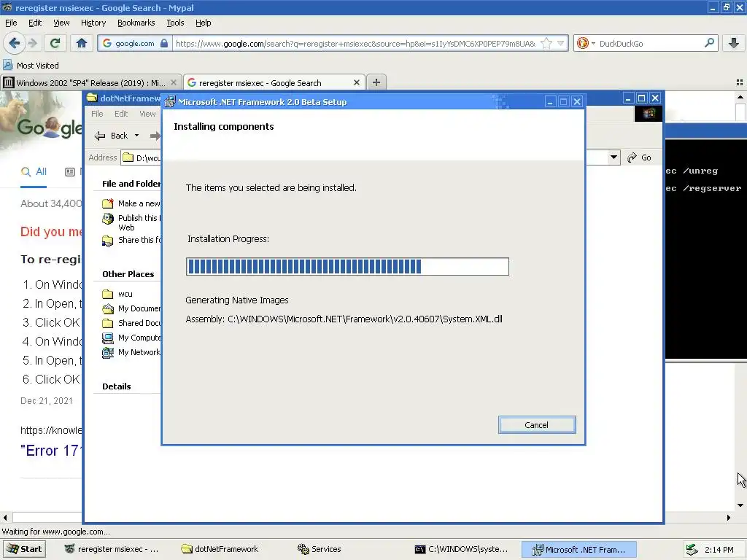
Task: Click the Most Visited bookmarks icon
Action: [8, 65]
